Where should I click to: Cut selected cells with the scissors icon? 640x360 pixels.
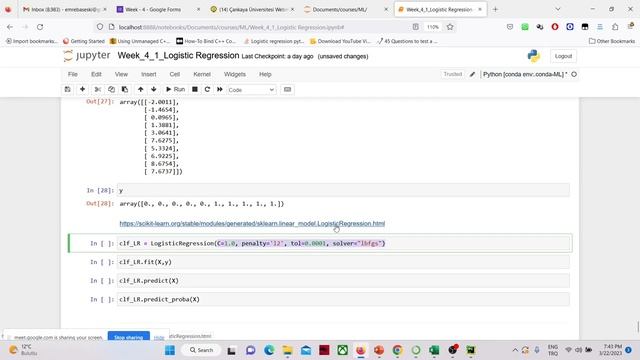(98, 89)
